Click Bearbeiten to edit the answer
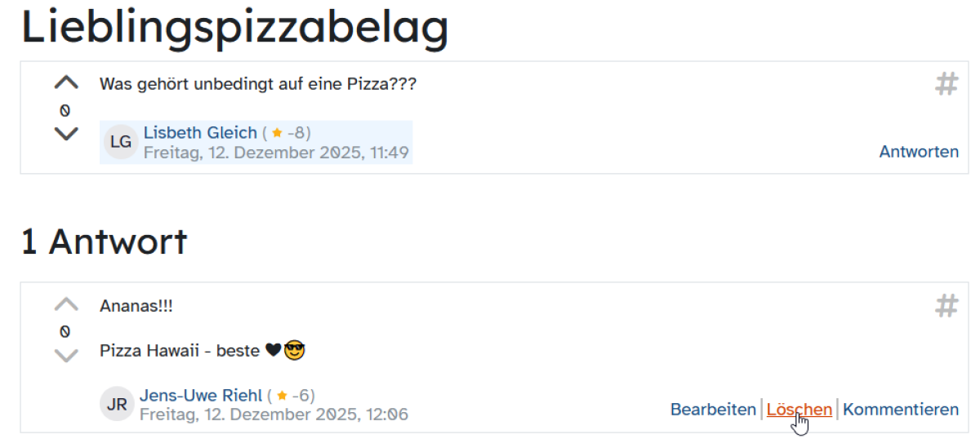Image resolution: width=980 pixels, height=439 pixels. [713, 409]
